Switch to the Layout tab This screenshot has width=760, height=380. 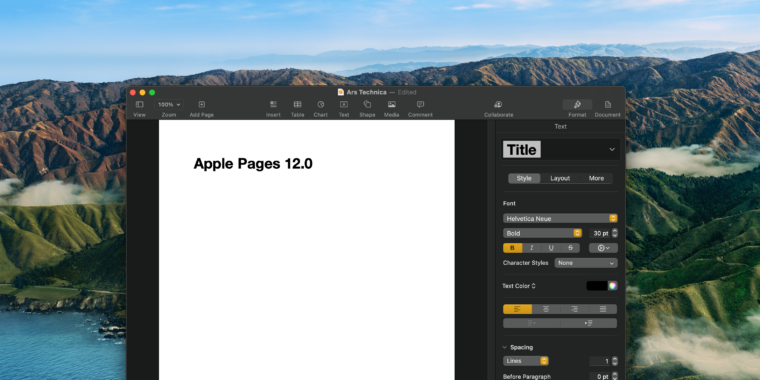click(560, 178)
